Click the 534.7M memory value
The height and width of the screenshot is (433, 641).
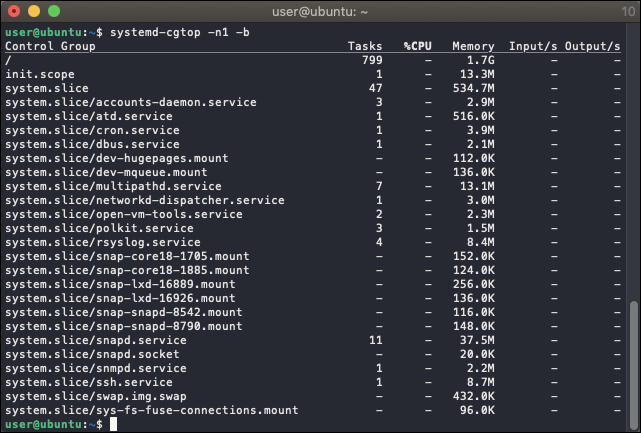[473, 88]
